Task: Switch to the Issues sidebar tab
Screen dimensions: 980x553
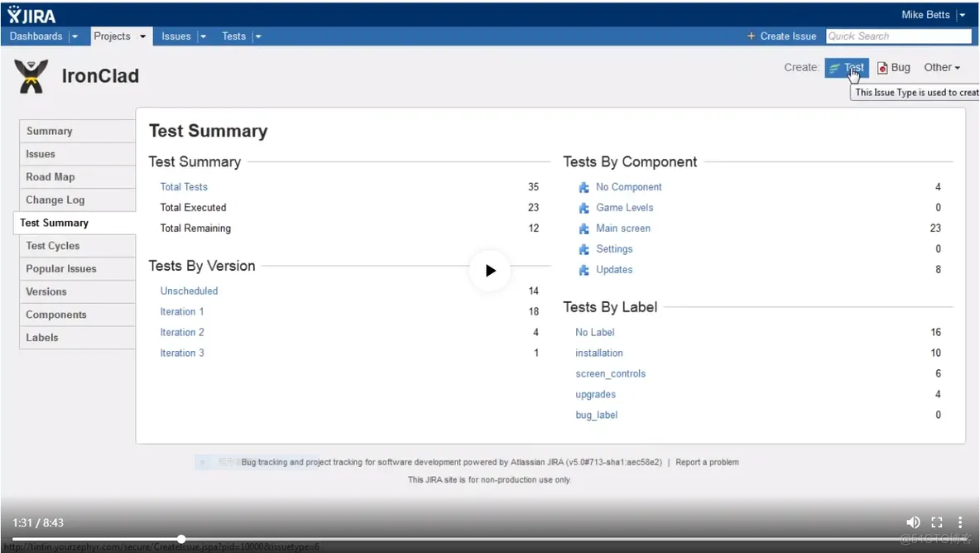Action: click(x=78, y=154)
